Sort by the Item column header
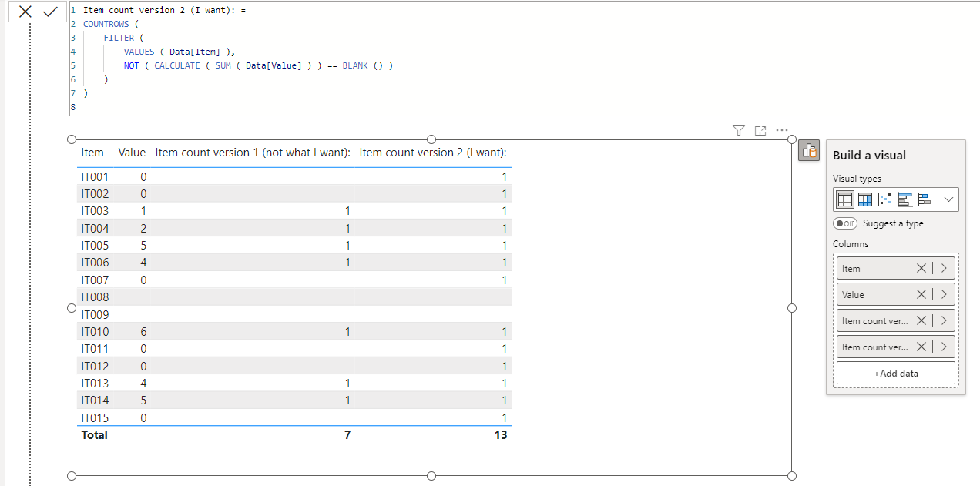The height and width of the screenshot is (486, 980). [x=92, y=153]
